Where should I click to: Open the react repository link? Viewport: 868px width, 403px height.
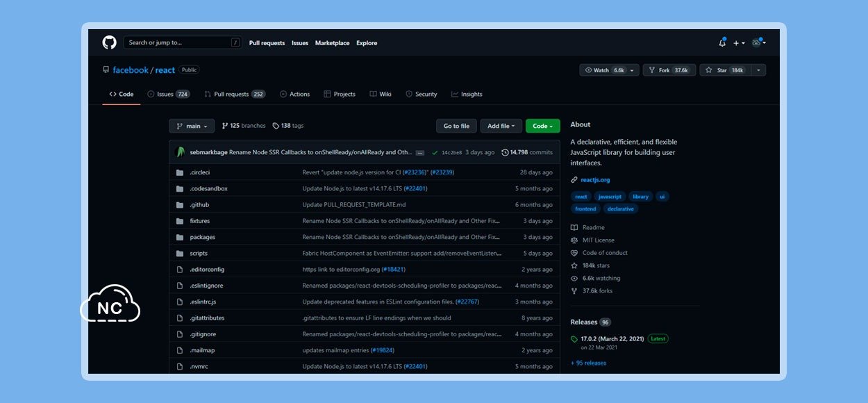(165, 70)
